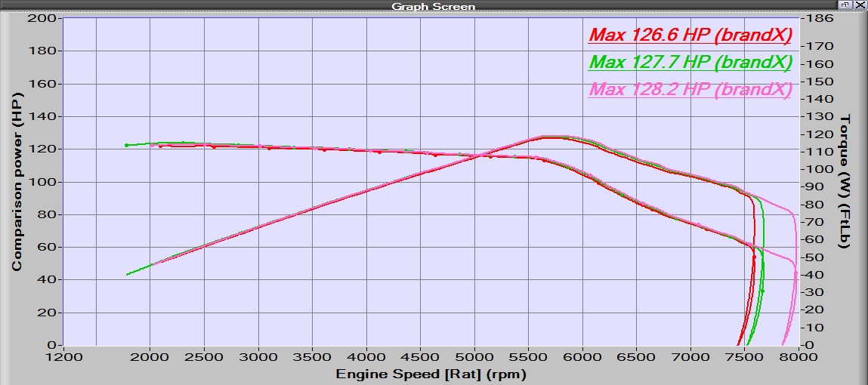Click where torque and power curves cross
The height and width of the screenshot is (385, 868).
[476, 156]
